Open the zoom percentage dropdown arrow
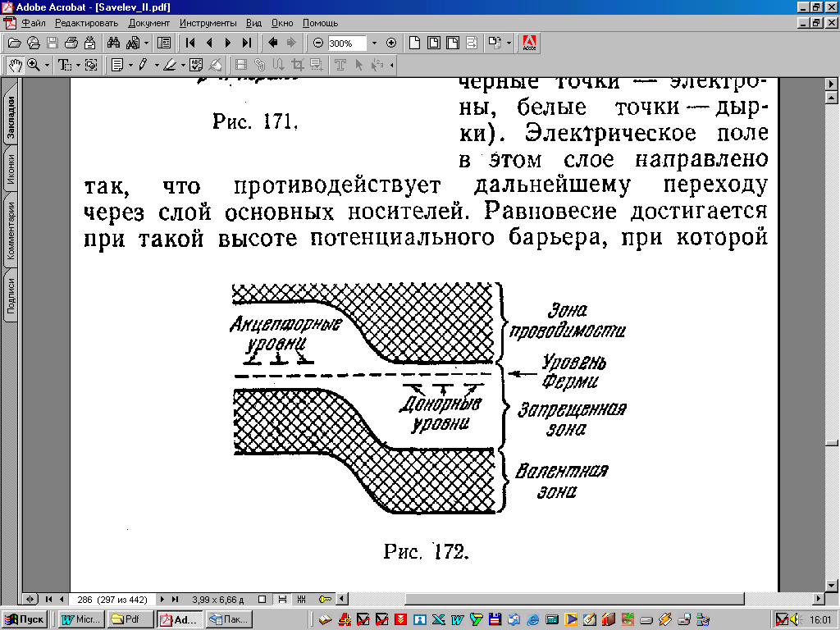This screenshot has height=630, width=840. click(x=374, y=43)
